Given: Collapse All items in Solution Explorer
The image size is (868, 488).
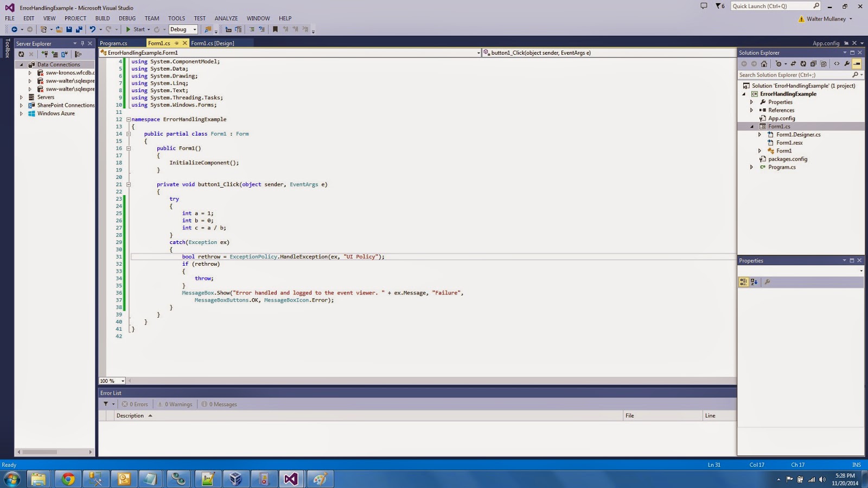Looking at the screenshot, I should coord(813,63).
